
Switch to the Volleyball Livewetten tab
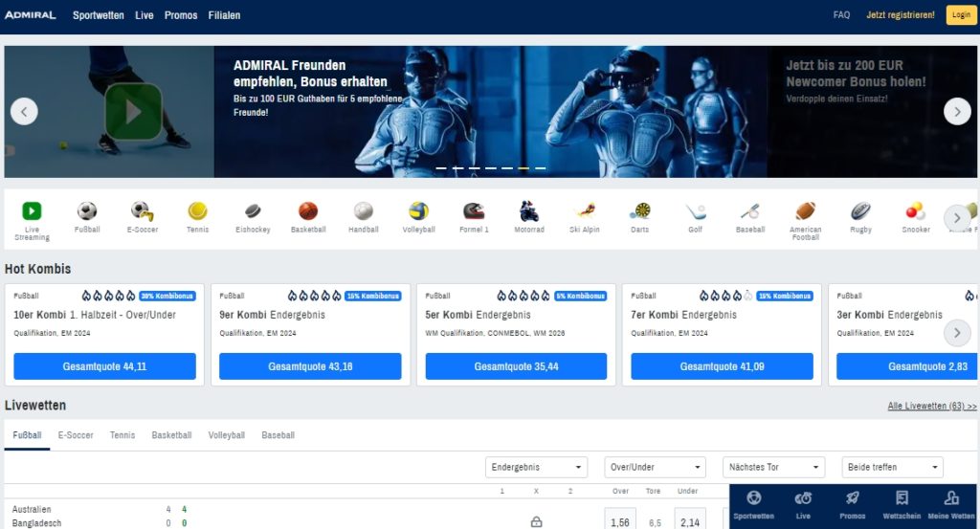pos(226,435)
